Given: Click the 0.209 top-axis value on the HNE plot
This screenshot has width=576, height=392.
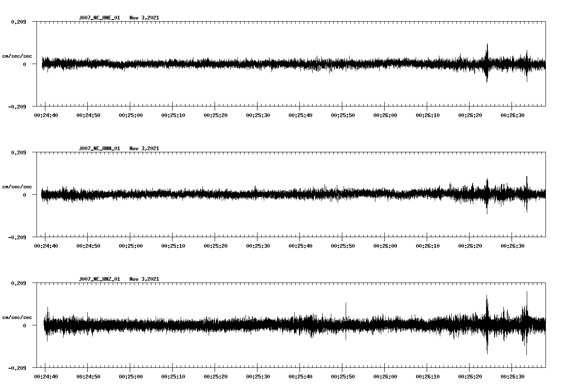Looking at the screenshot, I should click(x=18, y=22).
